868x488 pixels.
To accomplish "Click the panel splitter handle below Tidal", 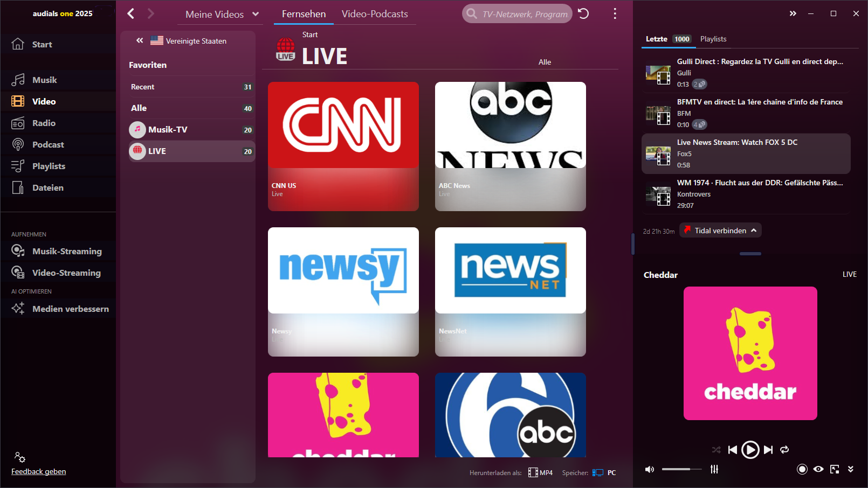I will (x=750, y=253).
